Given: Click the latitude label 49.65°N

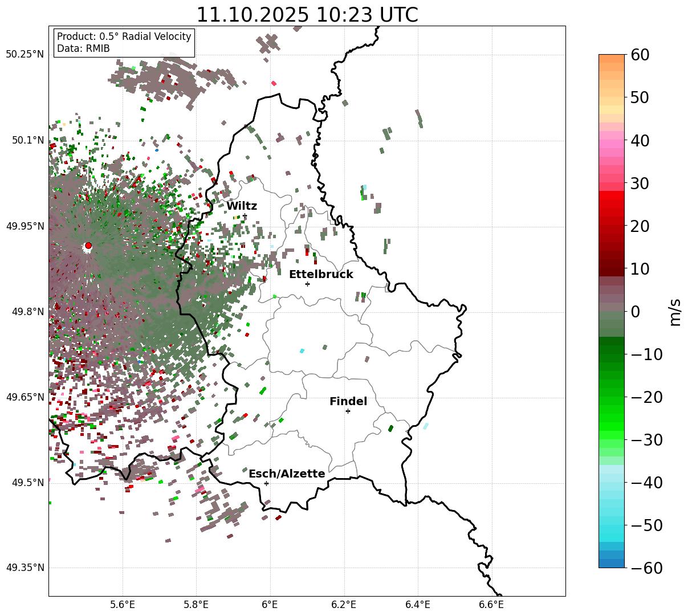Looking at the screenshot, I should 25,397.
